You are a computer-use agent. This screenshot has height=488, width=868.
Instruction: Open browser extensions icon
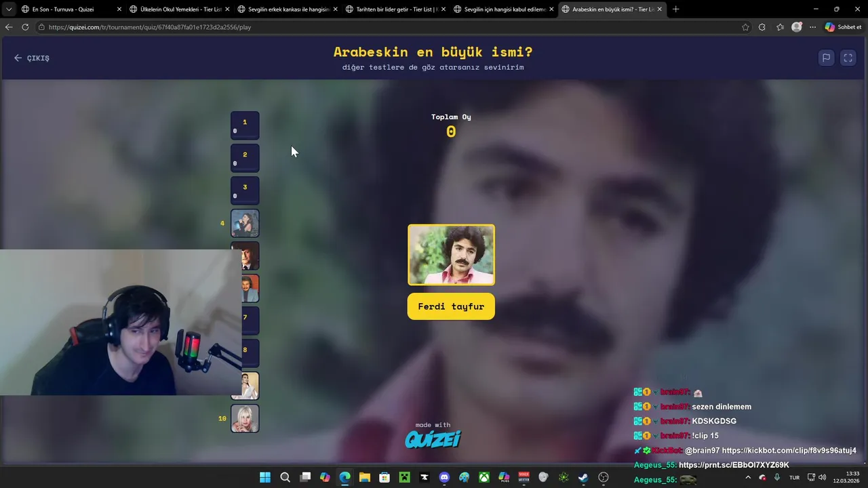point(762,27)
